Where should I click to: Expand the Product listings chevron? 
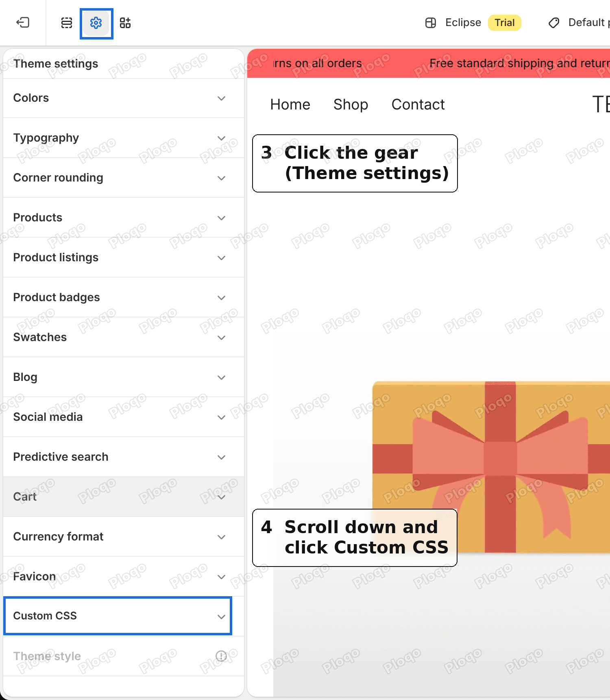coord(221,258)
